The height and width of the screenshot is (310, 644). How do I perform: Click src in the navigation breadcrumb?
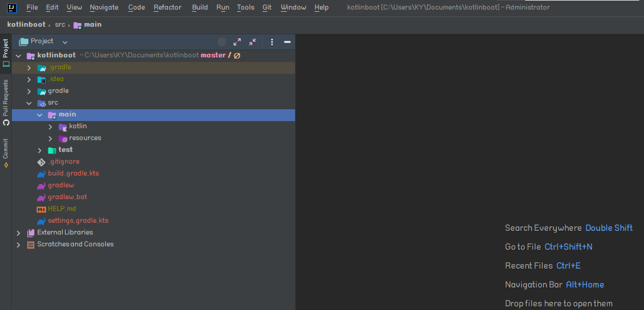(x=60, y=25)
